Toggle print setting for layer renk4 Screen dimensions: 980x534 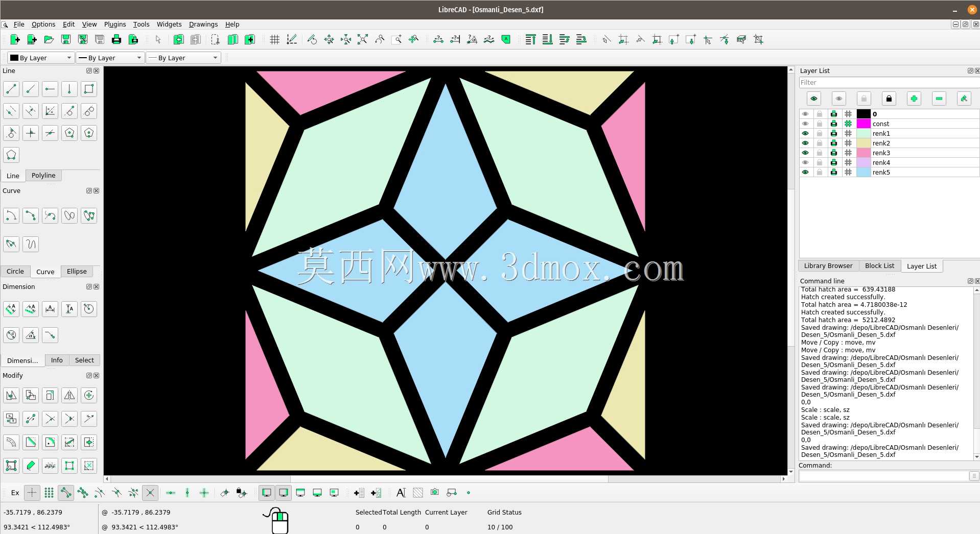click(834, 163)
